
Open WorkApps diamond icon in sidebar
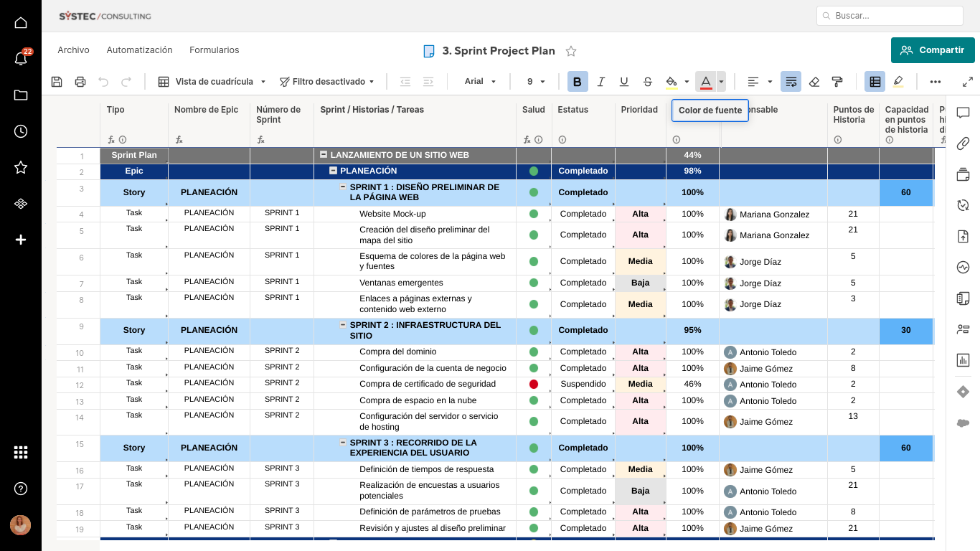click(21, 204)
